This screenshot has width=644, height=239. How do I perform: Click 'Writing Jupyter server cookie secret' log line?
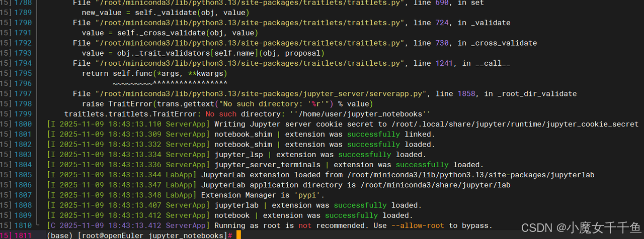pos(342,124)
